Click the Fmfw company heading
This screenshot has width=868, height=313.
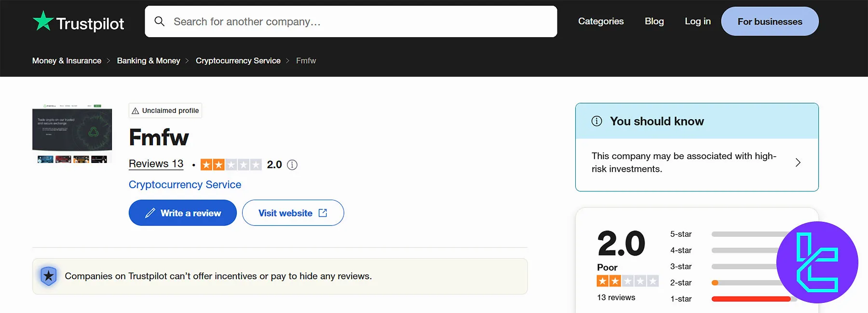159,137
